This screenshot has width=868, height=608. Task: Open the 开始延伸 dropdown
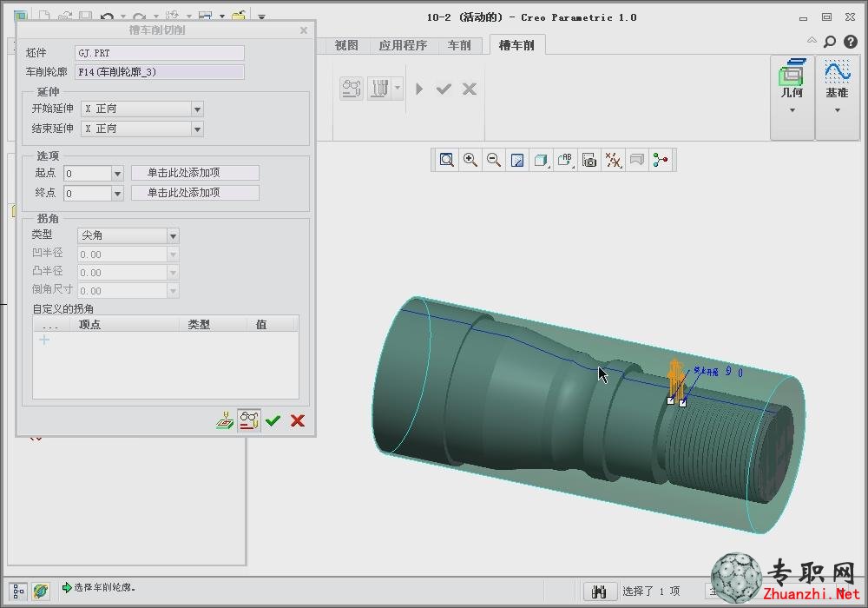[x=197, y=109]
